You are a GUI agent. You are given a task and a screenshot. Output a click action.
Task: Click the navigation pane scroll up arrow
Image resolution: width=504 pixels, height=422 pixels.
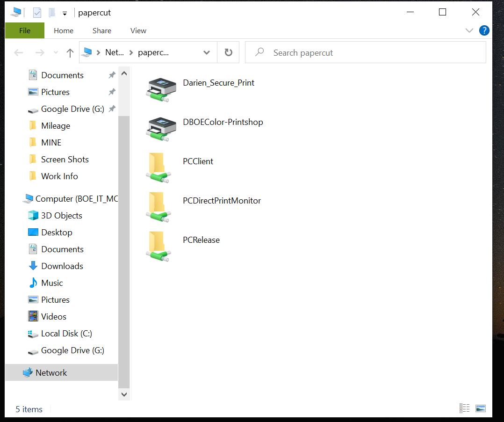click(124, 73)
